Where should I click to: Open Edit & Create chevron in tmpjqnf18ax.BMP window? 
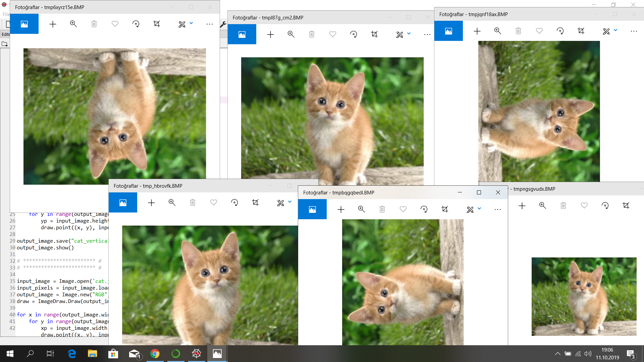615,30
